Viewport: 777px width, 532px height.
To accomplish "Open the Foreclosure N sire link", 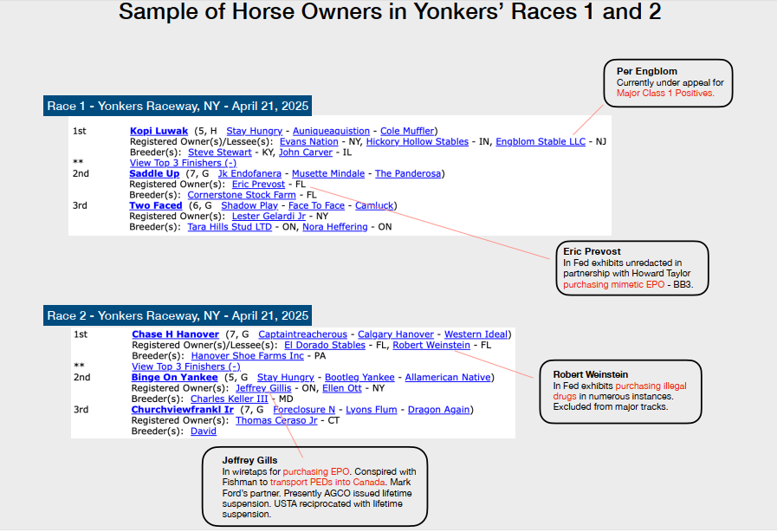I will (304, 410).
